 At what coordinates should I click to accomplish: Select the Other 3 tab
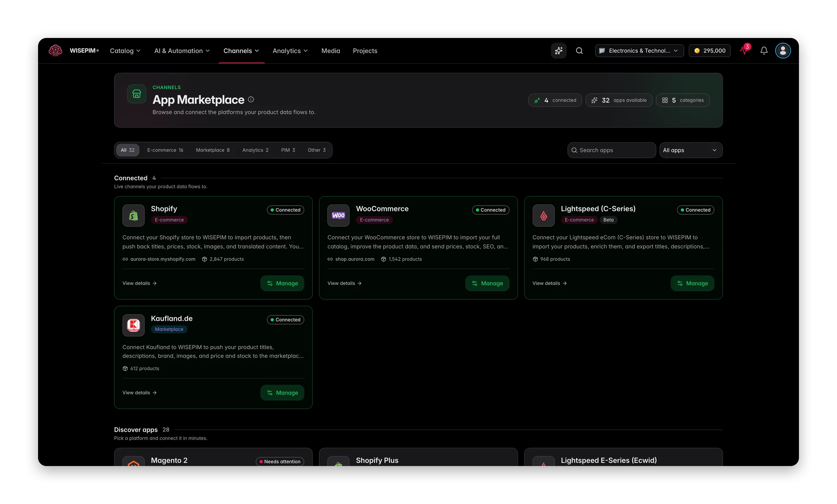pyautogui.click(x=317, y=150)
